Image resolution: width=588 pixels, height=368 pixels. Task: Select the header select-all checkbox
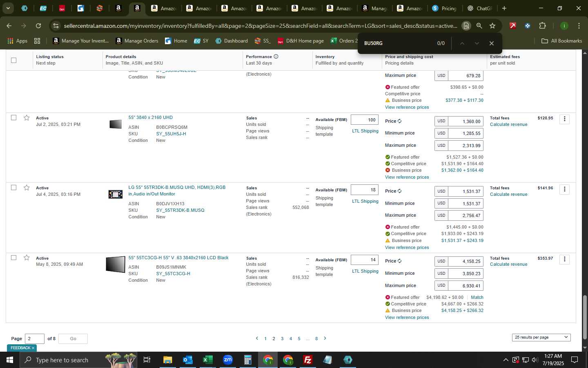tap(13, 60)
